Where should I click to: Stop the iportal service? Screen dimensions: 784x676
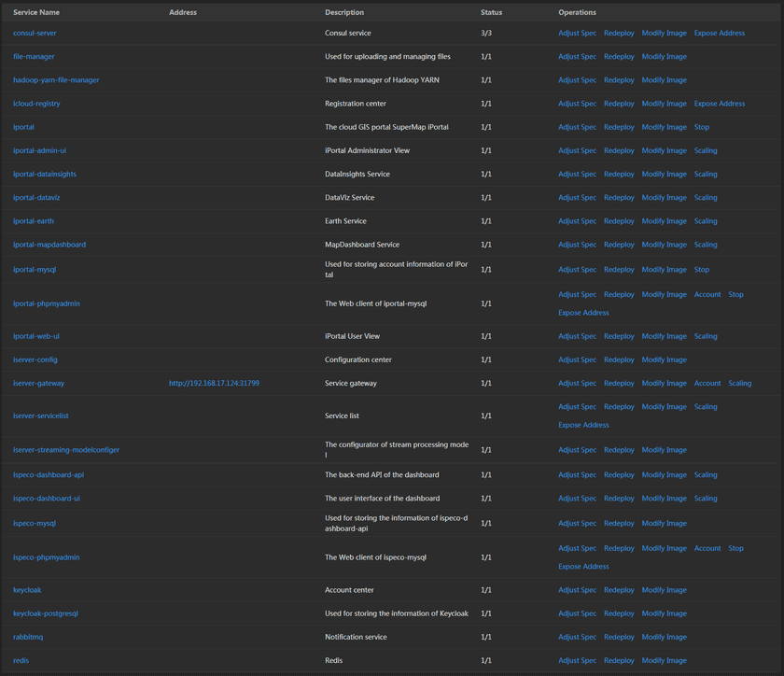(x=701, y=126)
